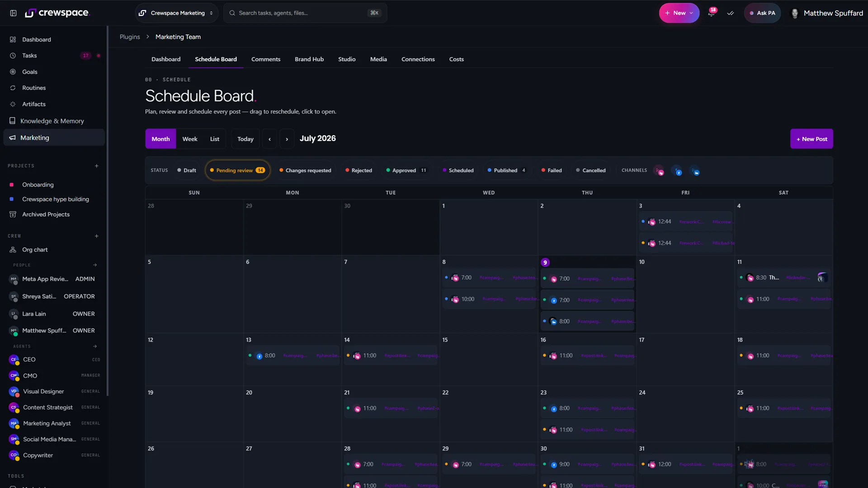Image resolution: width=868 pixels, height=488 pixels.
Task: Open the Copywriter agent
Action: pos(54,455)
